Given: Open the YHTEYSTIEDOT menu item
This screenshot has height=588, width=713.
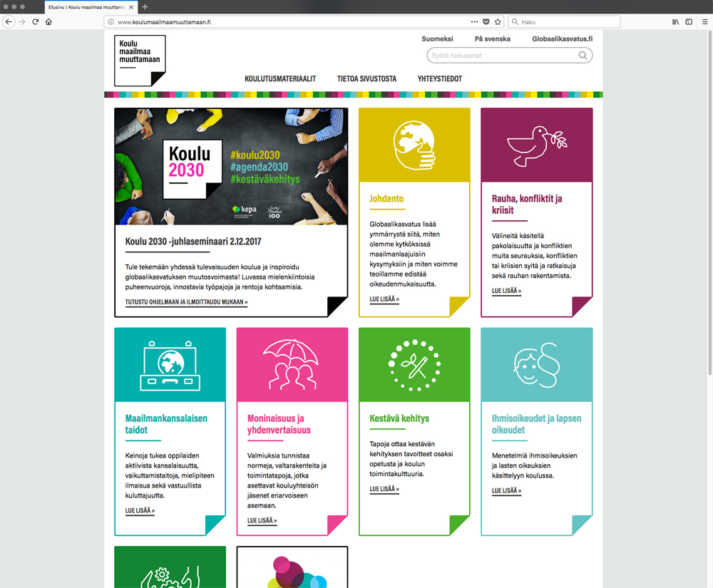Looking at the screenshot, I should coord(440,78).
